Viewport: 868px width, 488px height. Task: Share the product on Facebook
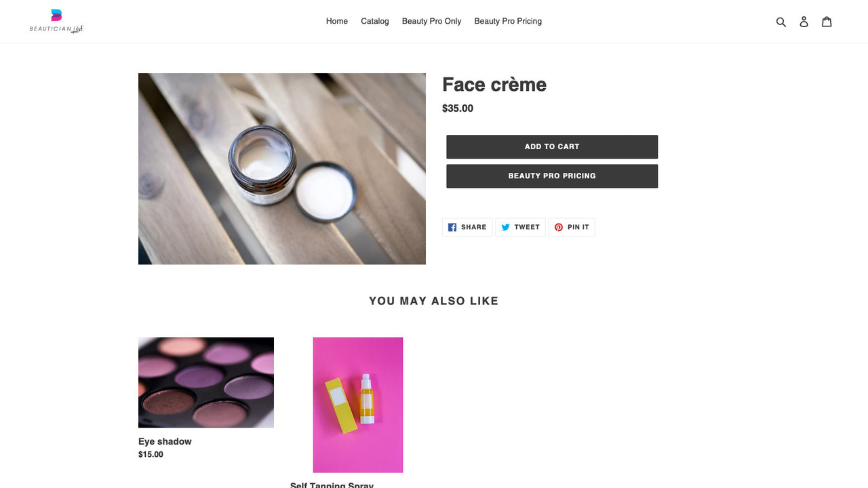click(x=467, y=227)
